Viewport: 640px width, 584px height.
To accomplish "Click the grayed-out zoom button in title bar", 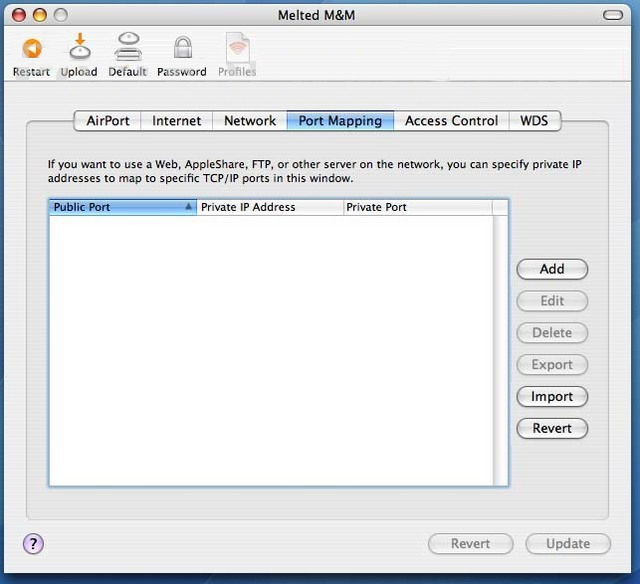I will (61, 15).
